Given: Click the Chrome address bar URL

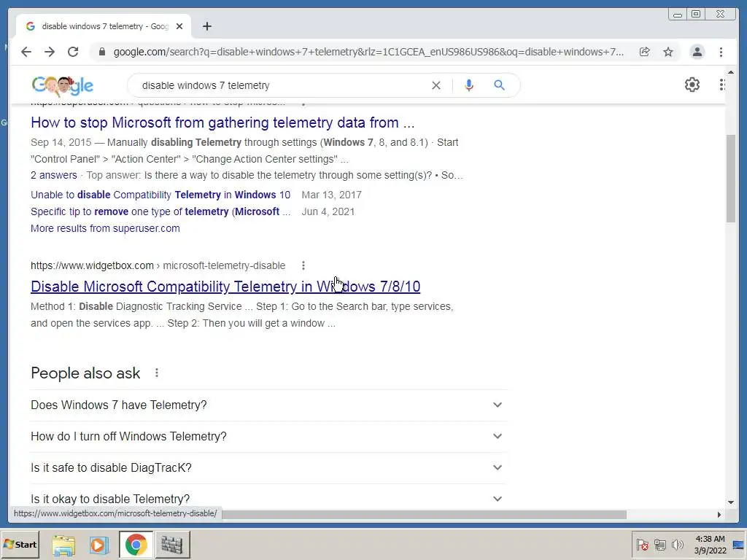Looking at the screenshot, I should coord(368,52).
